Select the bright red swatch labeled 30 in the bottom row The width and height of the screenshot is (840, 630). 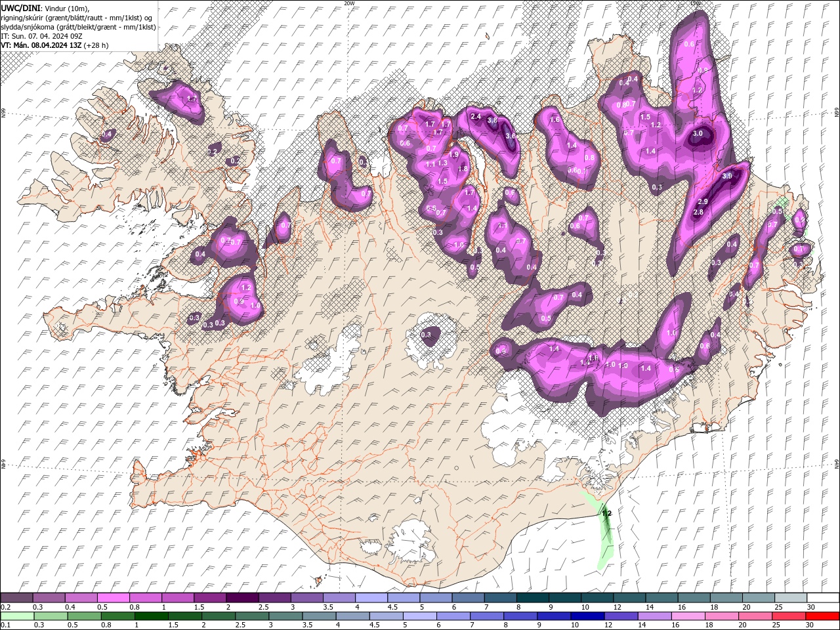tap(822, 616)
